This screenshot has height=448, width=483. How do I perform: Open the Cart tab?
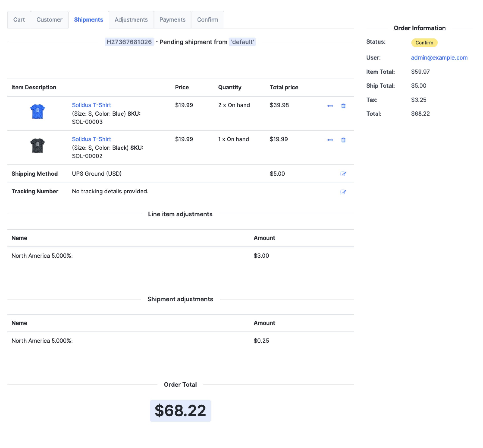click(x=19, y=20)
